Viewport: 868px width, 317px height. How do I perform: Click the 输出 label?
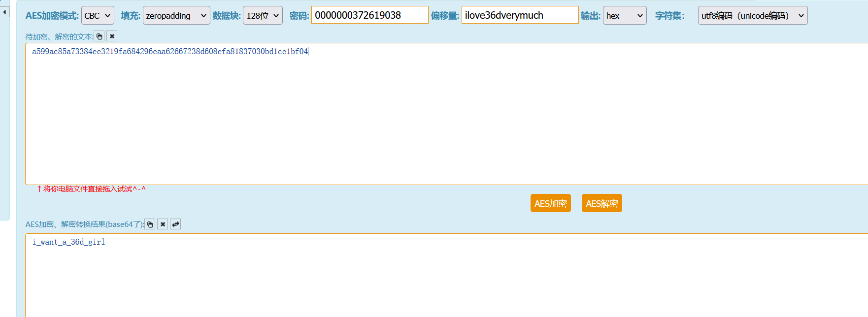591,16
